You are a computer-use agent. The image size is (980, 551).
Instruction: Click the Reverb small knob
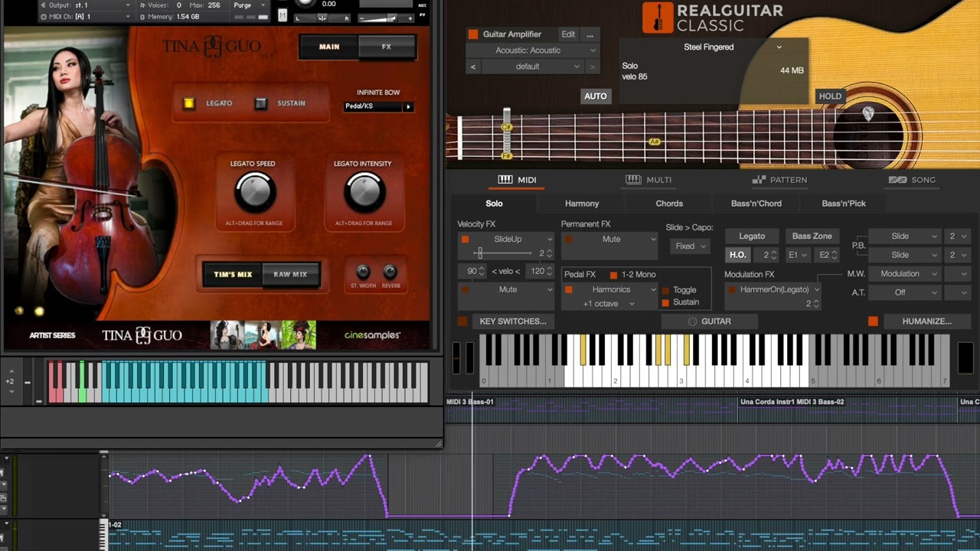pyautogui.click(x=390, y=272)
